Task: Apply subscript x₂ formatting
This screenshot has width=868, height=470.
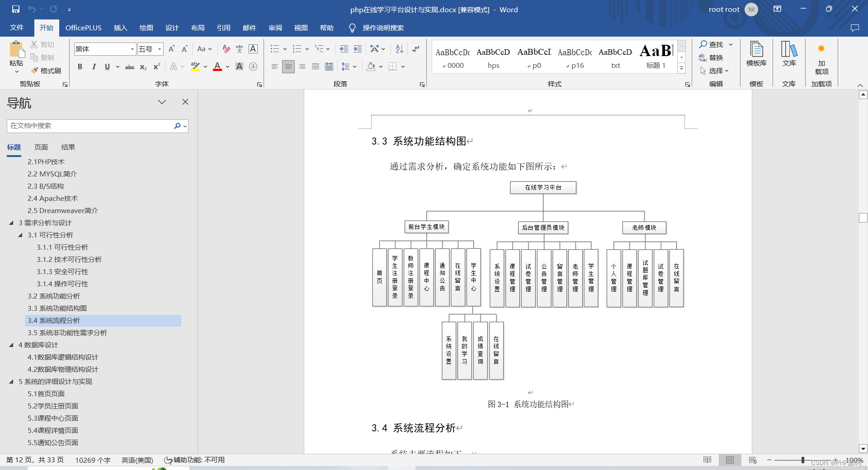Action: [143, 67]
